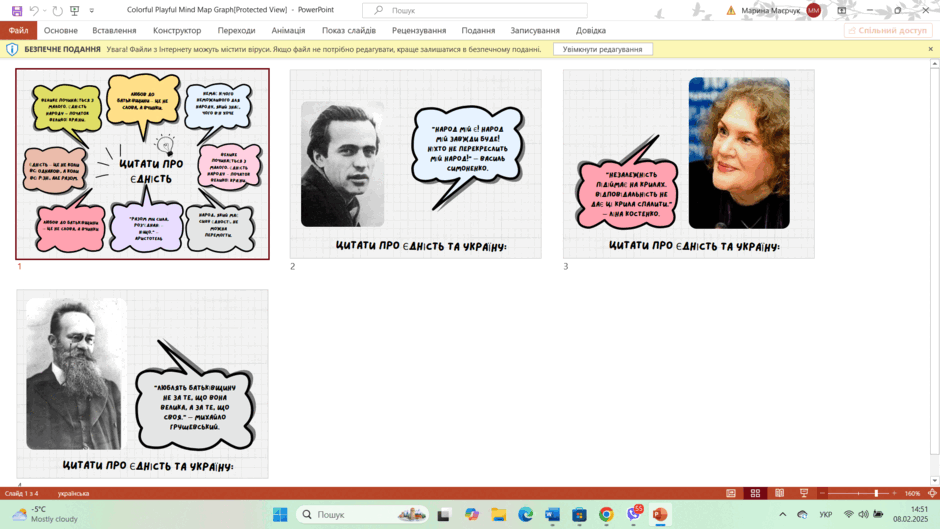This screenshot has height=529, width=940.
Task: Switch to Рецензування tab
Action: (419, 30)
